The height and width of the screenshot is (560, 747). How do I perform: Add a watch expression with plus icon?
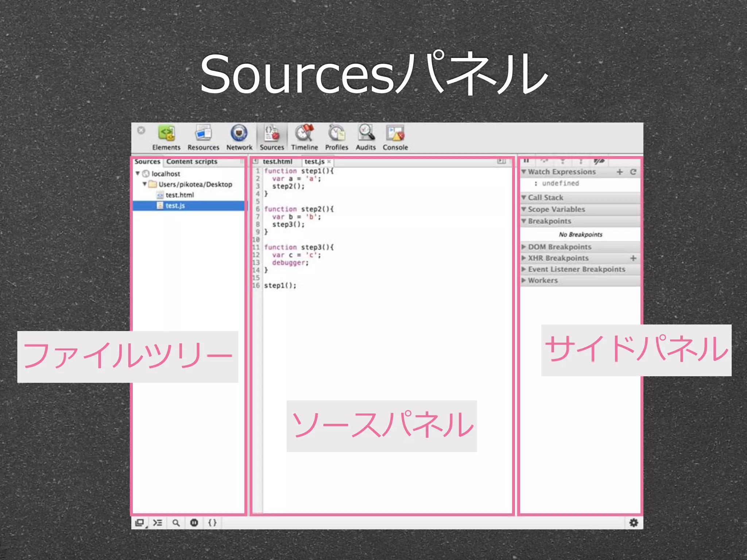point(620,172)
